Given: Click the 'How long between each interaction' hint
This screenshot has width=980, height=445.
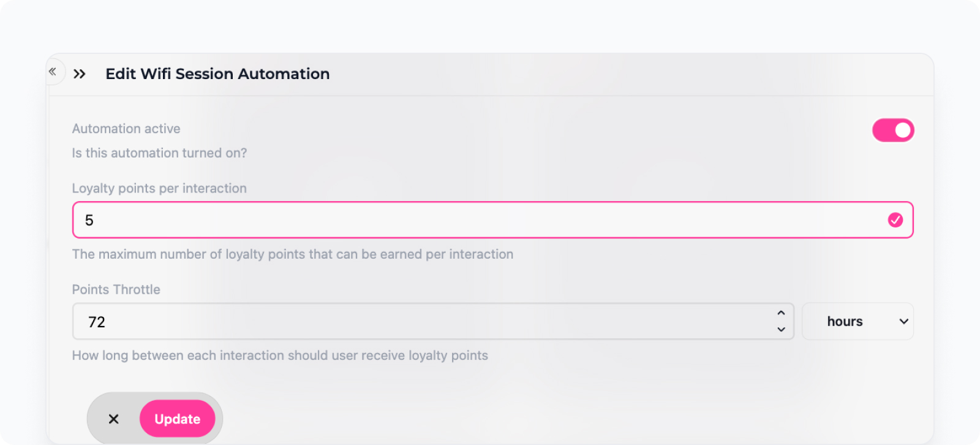Looking at the screenshot, I should (x=280, y=356).
